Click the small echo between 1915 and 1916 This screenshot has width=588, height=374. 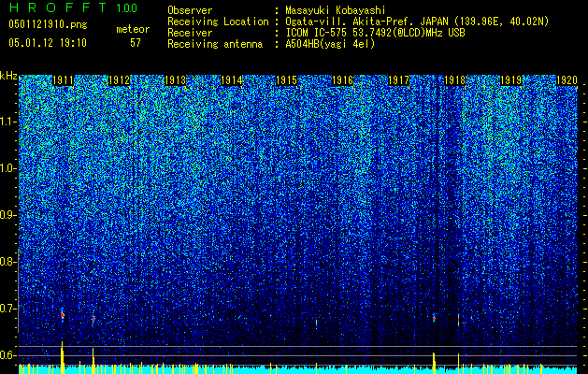click(x=316, y=323)
